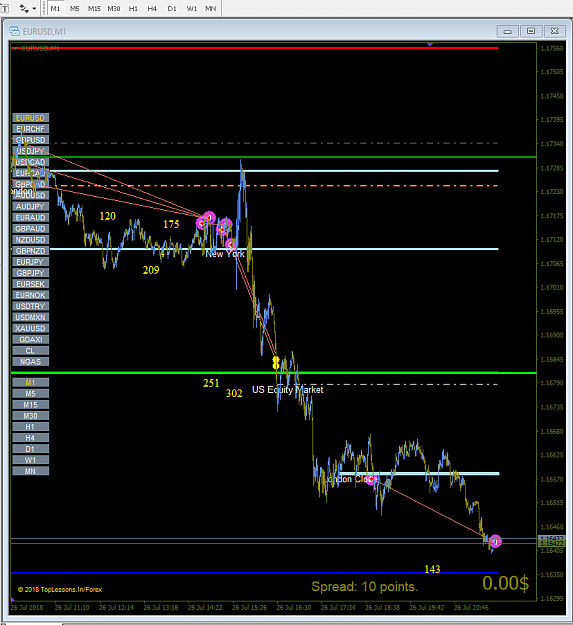Choose the AUDUSD symbol button
Viewport: 573px width, 625px height.
click(31, 195)
